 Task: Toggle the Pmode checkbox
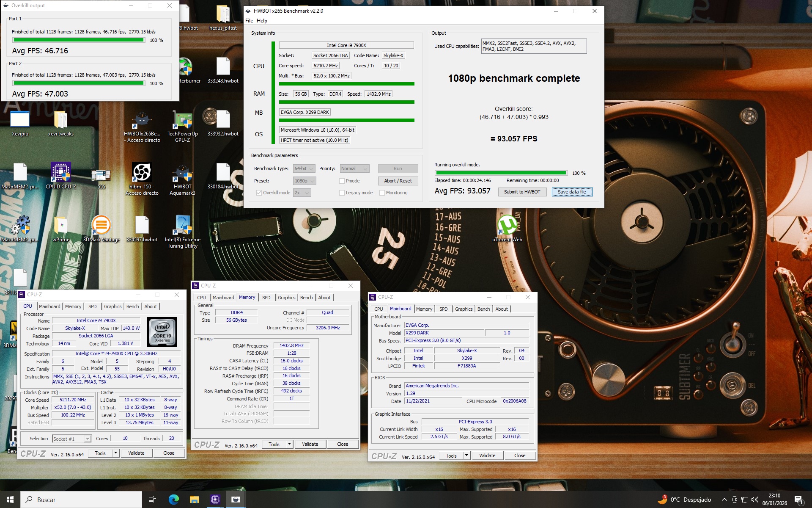[342, 181]
